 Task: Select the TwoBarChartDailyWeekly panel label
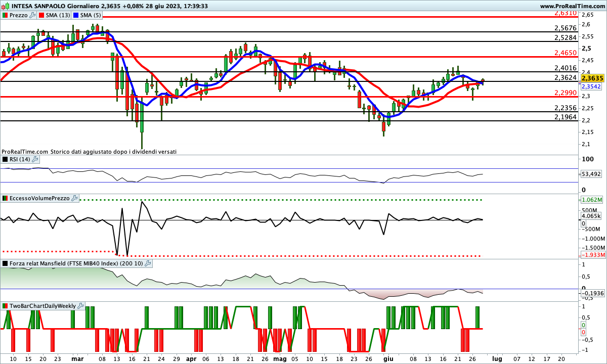(x=43, y=306)
